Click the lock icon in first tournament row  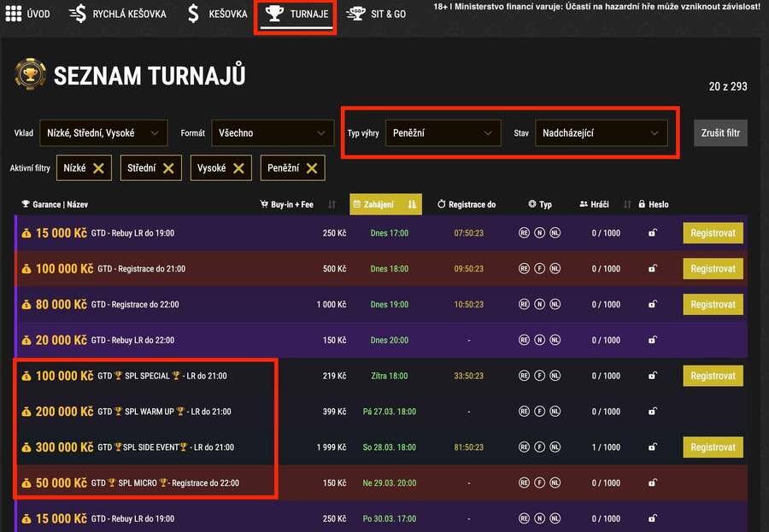(x=653, y=233)
